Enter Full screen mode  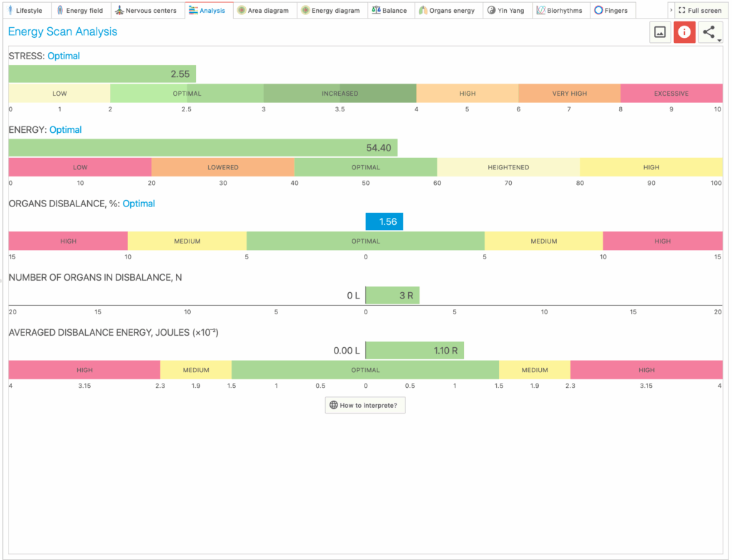[x=700, y=11]
